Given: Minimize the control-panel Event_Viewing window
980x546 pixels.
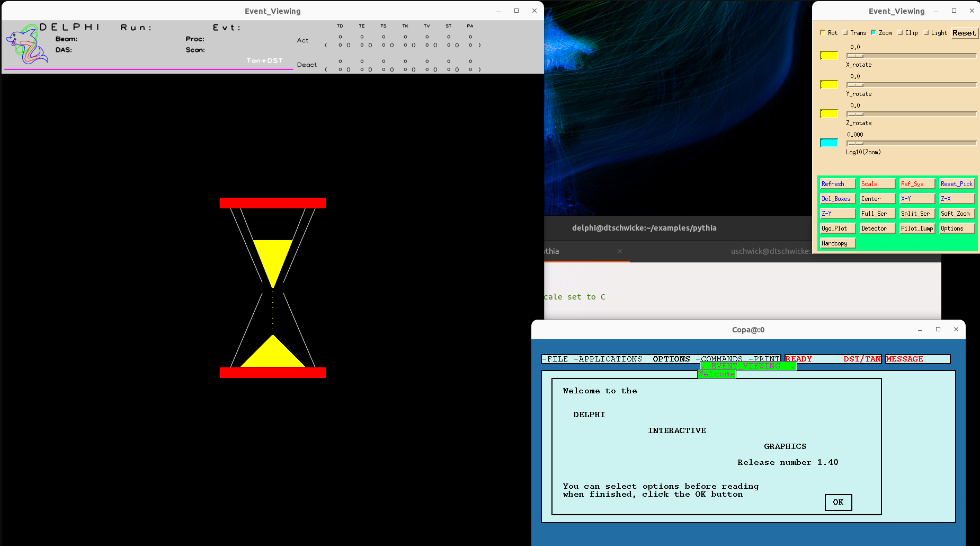Looking at the screenshot, I should 936,11.
